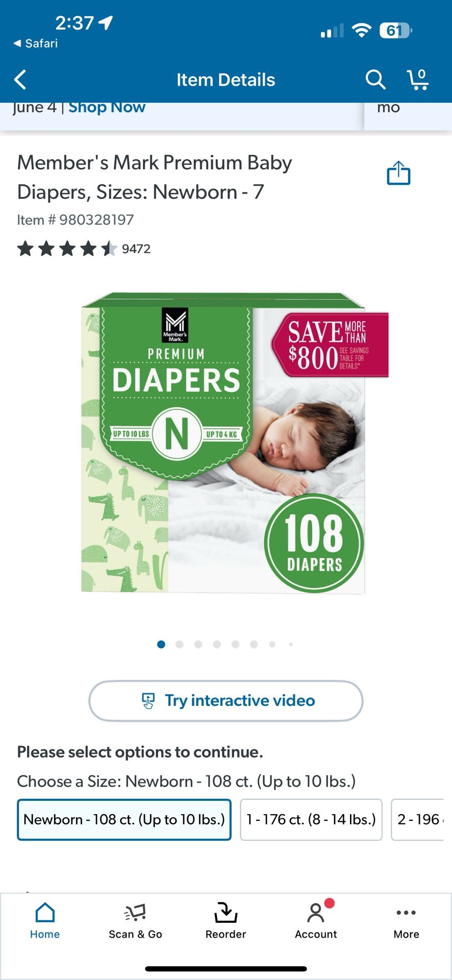This screenshot has height=980, width=452.
Task: Jump to fourth image carousel dot
Action: 217,644
